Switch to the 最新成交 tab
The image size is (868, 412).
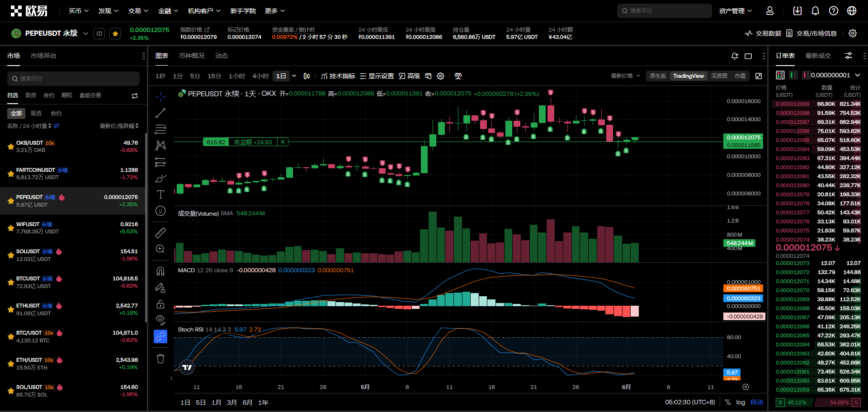(818, 56)
